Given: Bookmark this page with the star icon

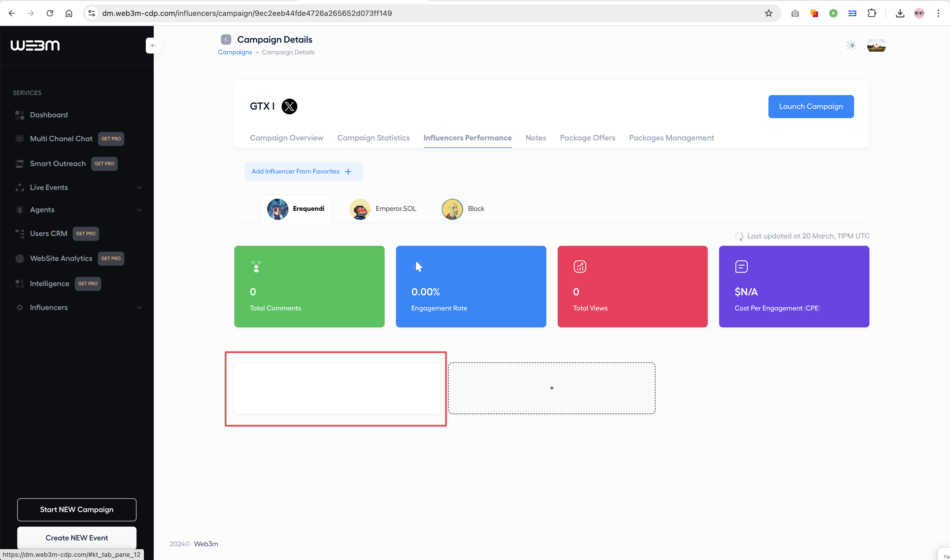Looking at the screenshot, I should pos(768,14).
